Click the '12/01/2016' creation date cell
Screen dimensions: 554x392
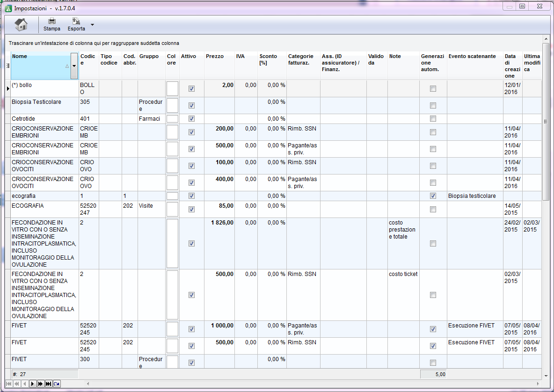[x=512, y=88]
